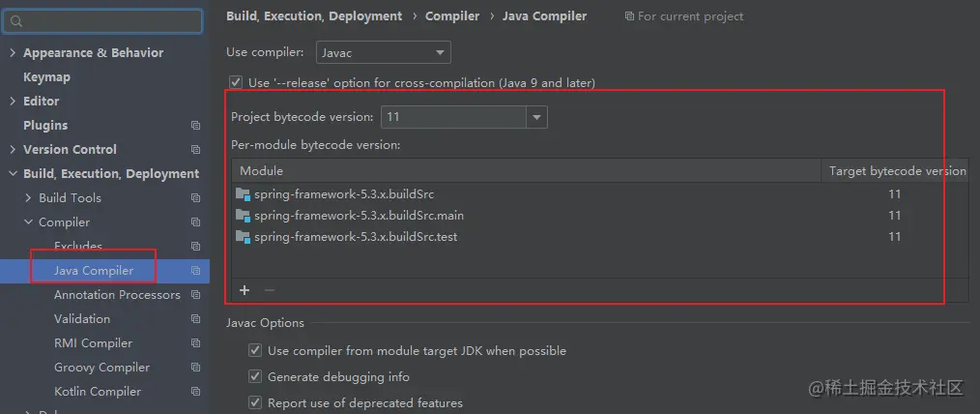Toggle '--release' option for cross-compilation checkbox
This screenshot has width=980, height=414.
coord(236,82)
